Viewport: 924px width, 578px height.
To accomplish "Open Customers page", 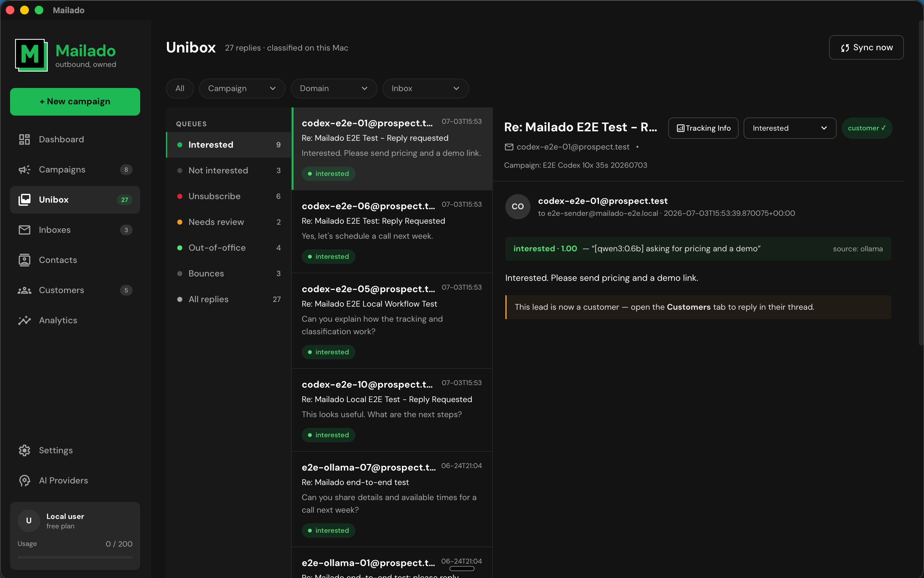I will 75,290.
